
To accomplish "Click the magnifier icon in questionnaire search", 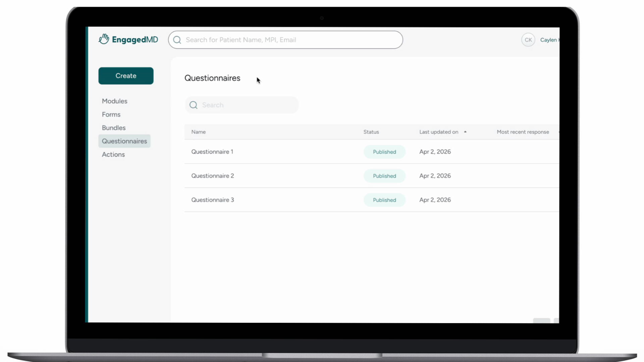I will [x=194, y=105].
